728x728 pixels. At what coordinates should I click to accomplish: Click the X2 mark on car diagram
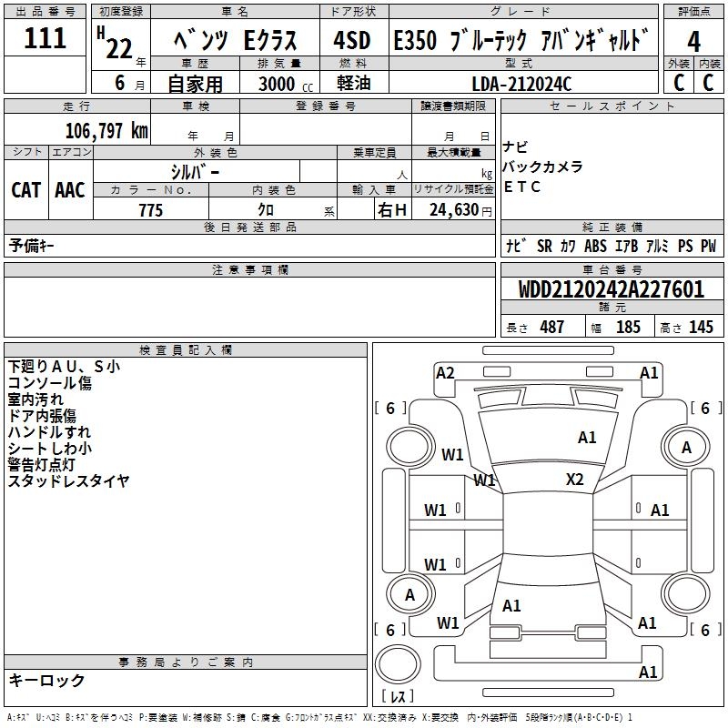pos(575,480)
